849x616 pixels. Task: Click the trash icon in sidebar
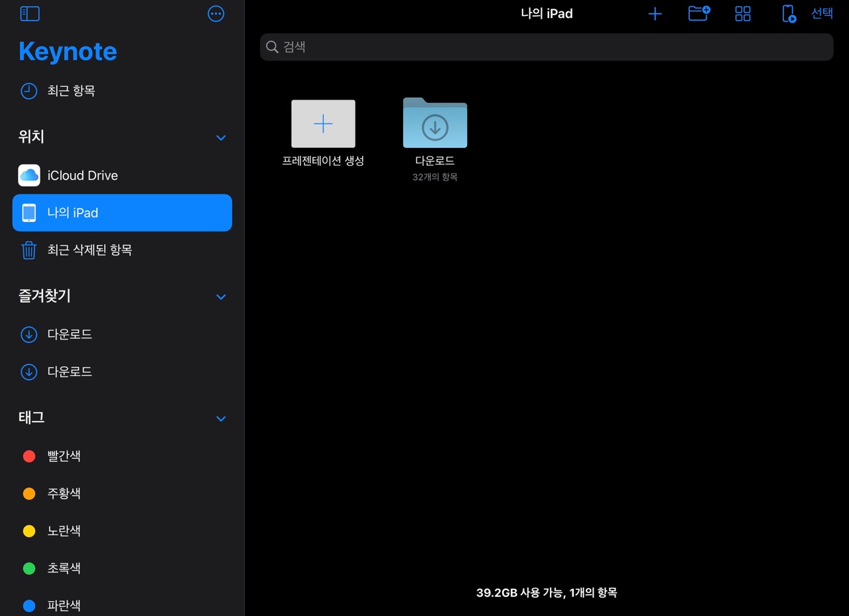[x=29, y=250]
